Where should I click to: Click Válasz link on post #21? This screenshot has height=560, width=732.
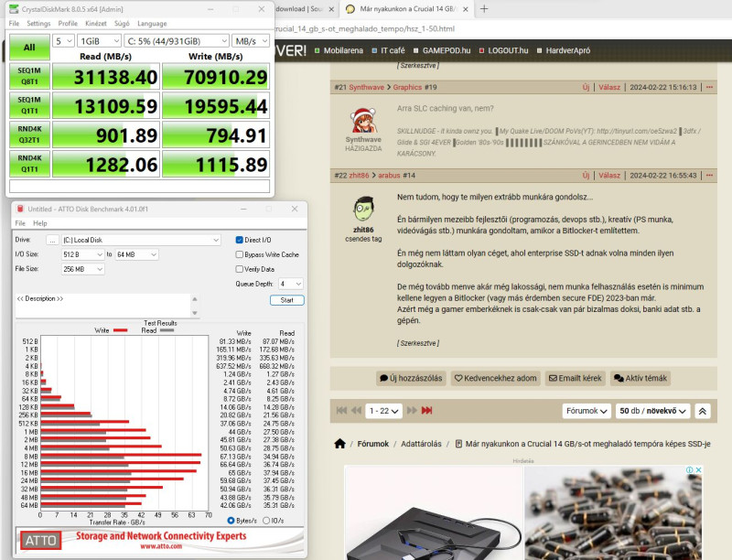(609, 87)
